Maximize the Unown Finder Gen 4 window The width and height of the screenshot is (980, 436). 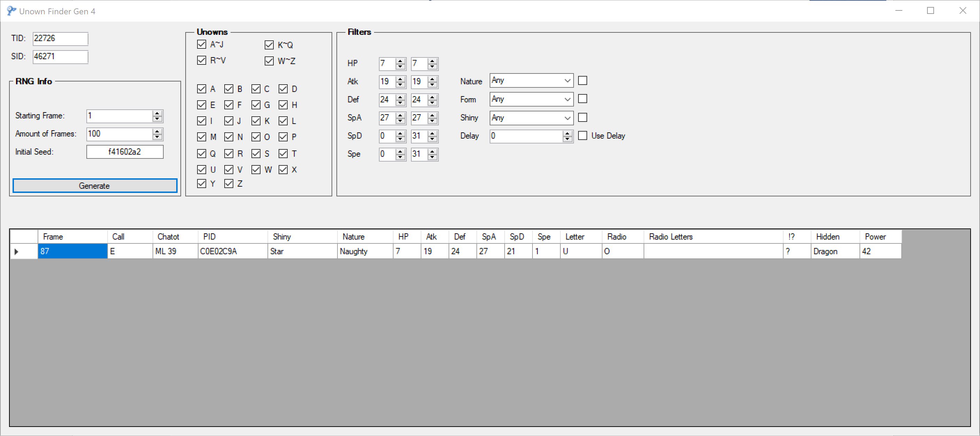pos(931,11)
